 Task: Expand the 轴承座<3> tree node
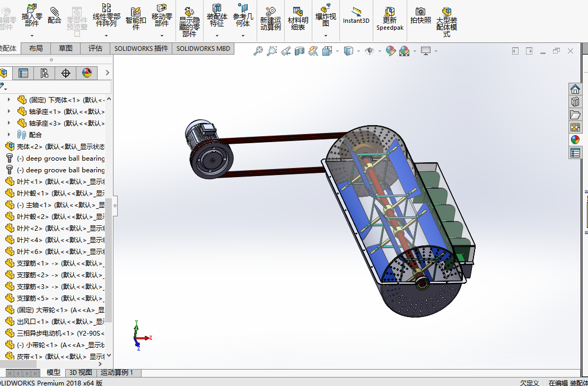tap(8, 123)
